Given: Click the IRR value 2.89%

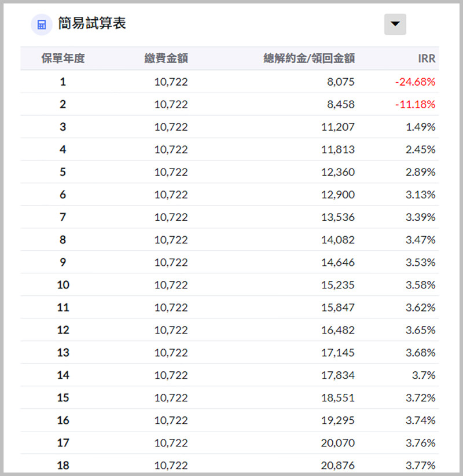Looking at the screenshot, I should pos(421,172).
